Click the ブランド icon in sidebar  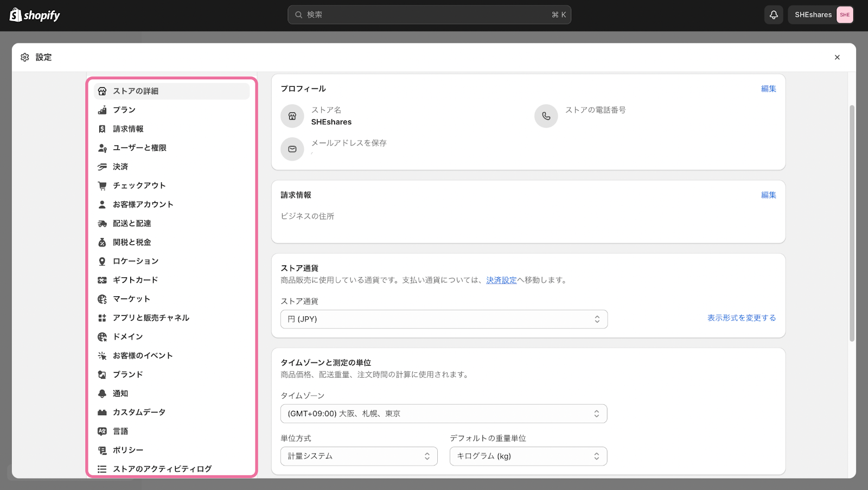click(x=102, y=374)
